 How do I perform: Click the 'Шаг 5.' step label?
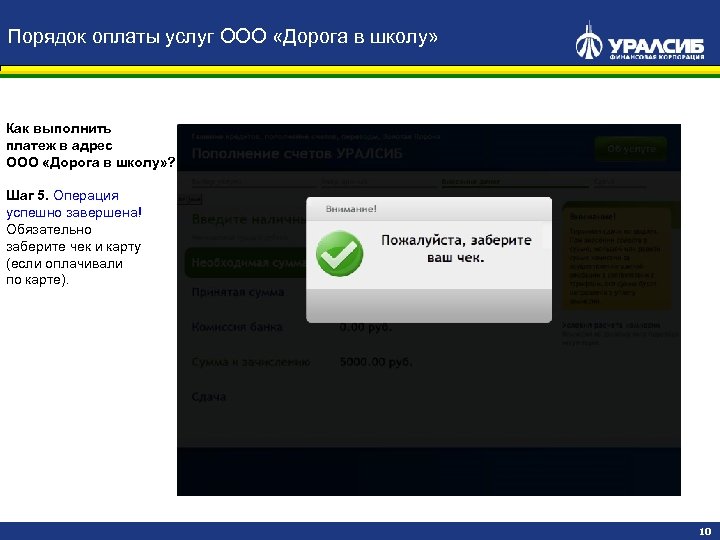(27, 196)
